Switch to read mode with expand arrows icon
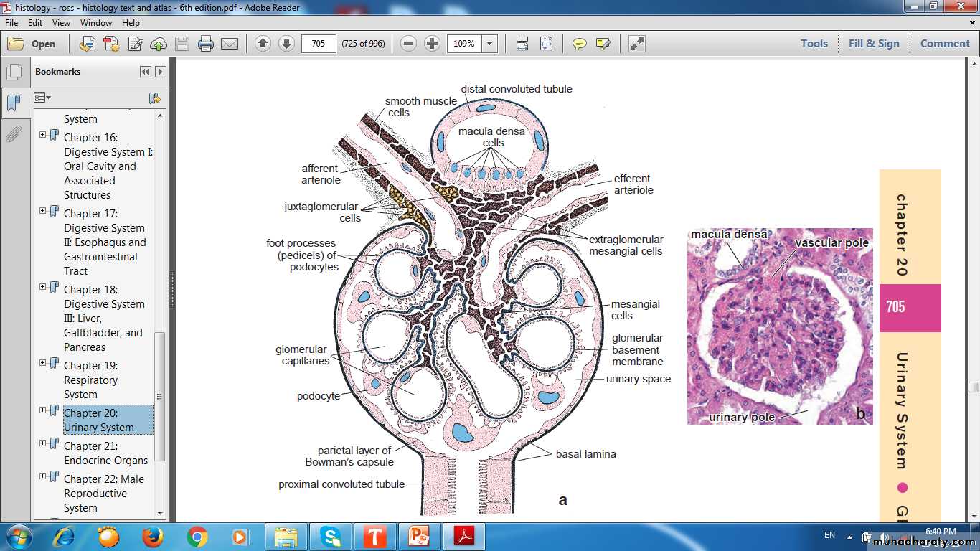Image resolution: width=980 pixels, height=551 pixels. point(636,44)
